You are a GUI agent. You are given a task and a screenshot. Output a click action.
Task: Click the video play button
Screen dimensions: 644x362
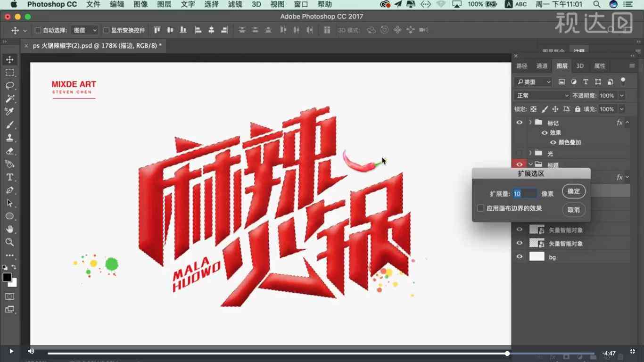click(x=11, y=351)
